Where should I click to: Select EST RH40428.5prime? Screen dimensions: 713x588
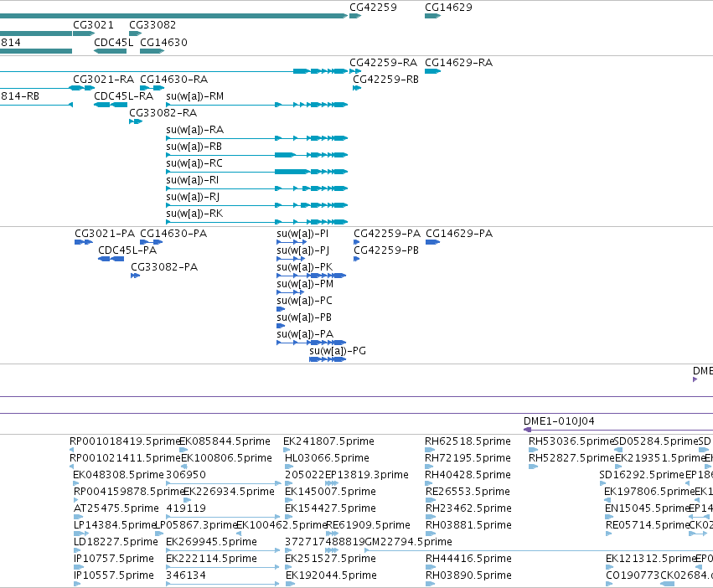pyautogui.click(x=468, y=475)
